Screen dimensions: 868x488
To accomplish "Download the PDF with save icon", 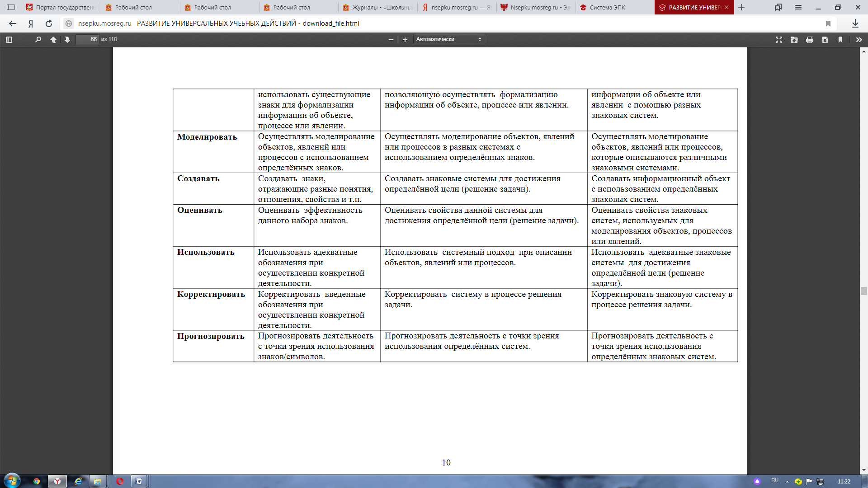I will (825, 39).
